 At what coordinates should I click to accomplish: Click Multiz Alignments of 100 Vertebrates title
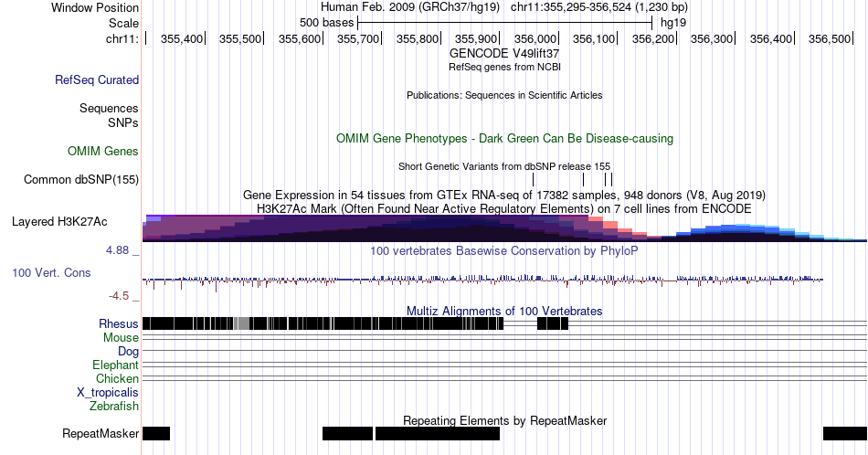(x=504, y=311)
